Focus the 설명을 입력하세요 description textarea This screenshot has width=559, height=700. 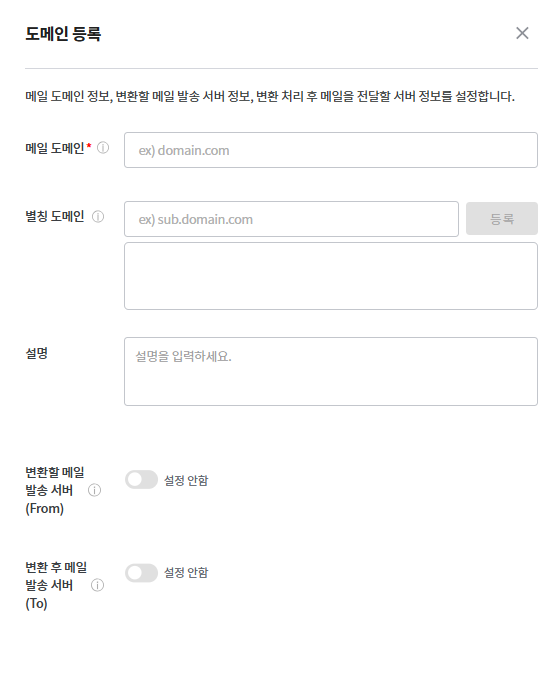point(331,371)
